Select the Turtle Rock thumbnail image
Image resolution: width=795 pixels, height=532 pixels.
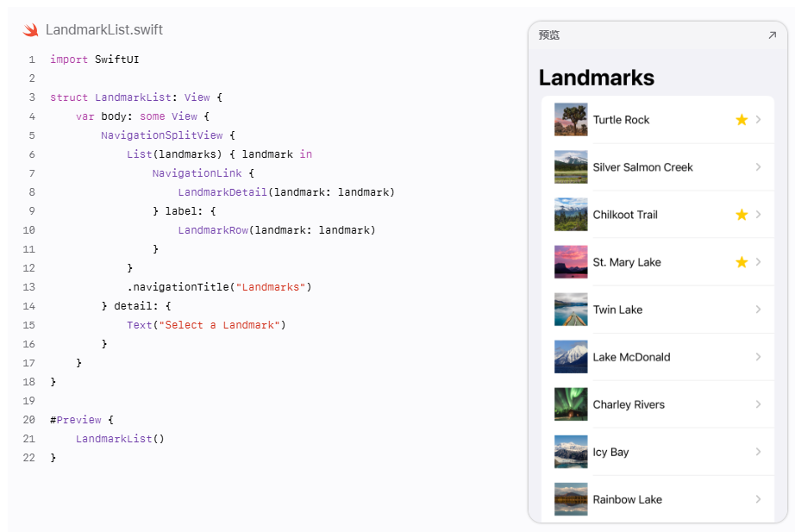(x=571, y=120)
